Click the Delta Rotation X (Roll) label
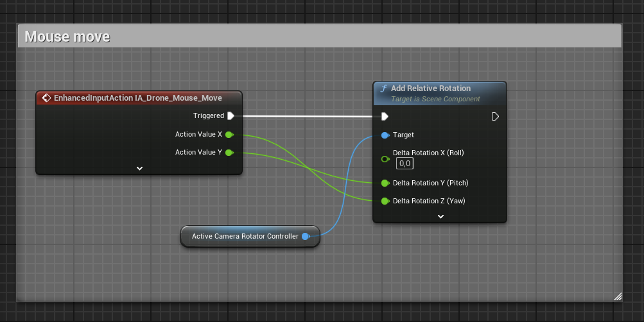The image size is (644, 322). [x=428, y=153]
